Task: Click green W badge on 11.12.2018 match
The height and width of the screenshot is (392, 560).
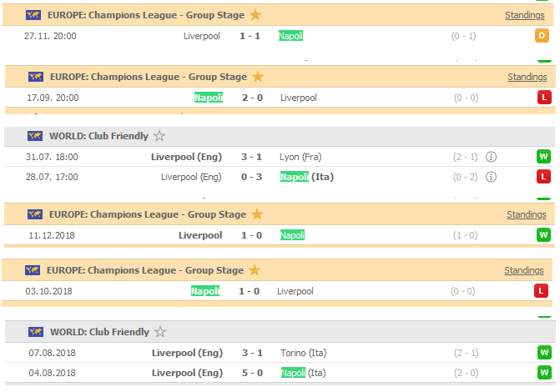Action: [x=543, y=235]
